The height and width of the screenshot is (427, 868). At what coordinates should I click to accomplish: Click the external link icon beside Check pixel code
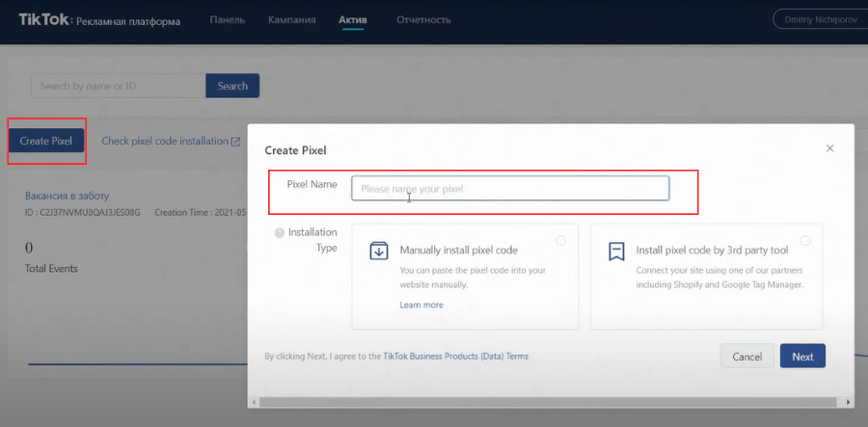point(235,142)
